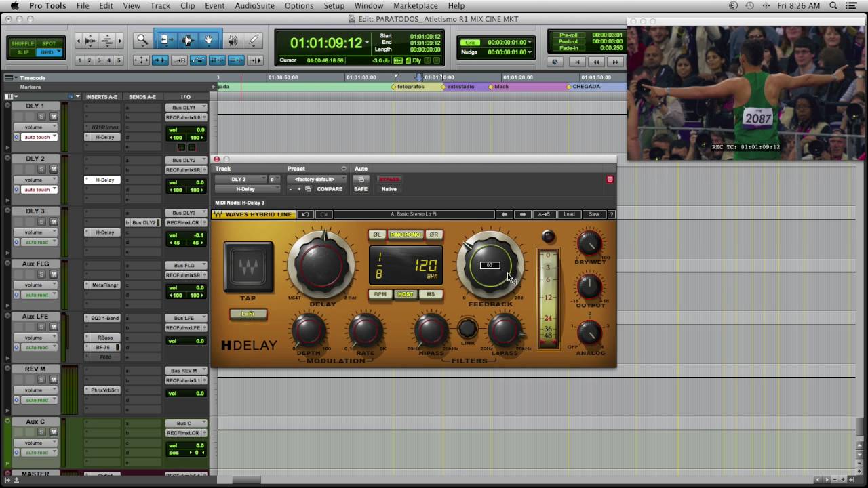Click the TAP tempo pad
The image size is (868, 488).
pos(248,267)
